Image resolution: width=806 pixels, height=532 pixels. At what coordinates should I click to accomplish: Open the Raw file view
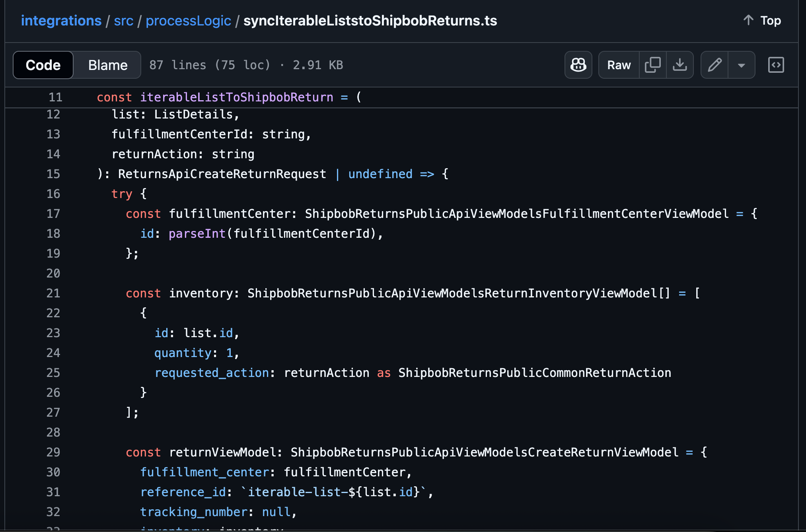[619, 65]
